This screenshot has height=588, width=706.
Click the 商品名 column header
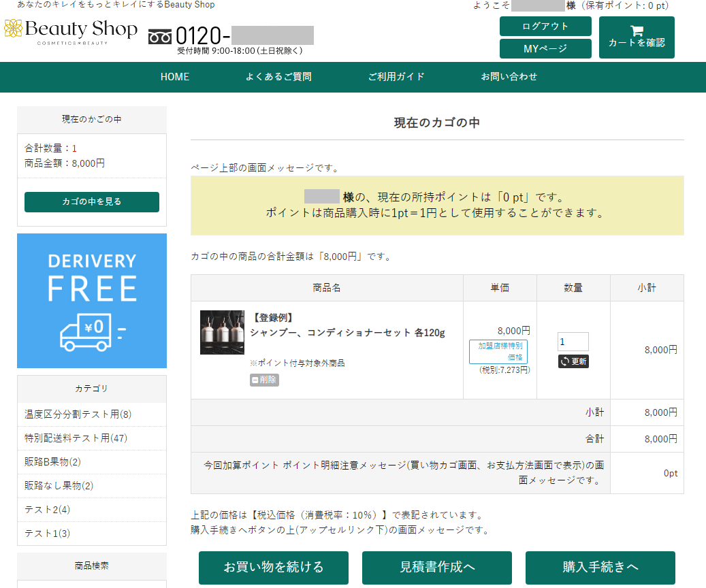coord(327,288)
